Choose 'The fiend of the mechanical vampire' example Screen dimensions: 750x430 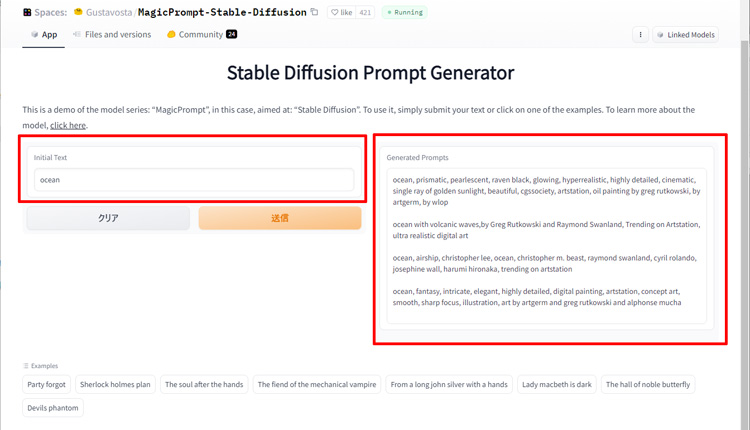(x=317, y=385)
